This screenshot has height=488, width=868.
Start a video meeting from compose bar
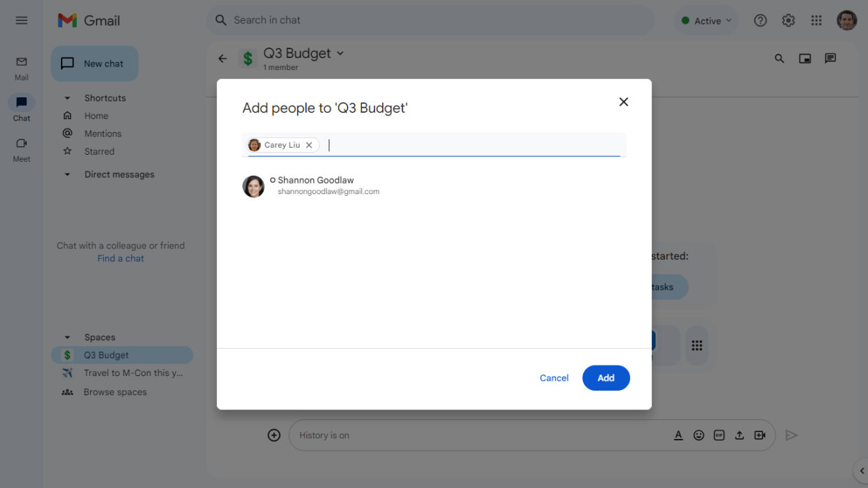tap(760, 435)
